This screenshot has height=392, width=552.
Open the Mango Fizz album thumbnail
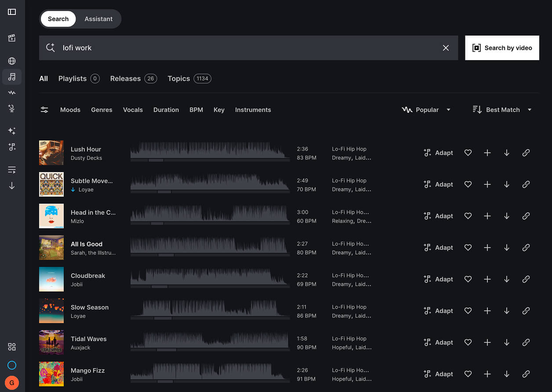pos(51,374)
